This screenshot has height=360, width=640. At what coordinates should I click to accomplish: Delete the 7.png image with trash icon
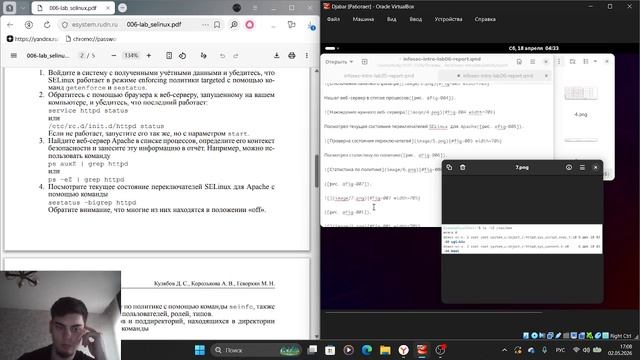(462, 167)
